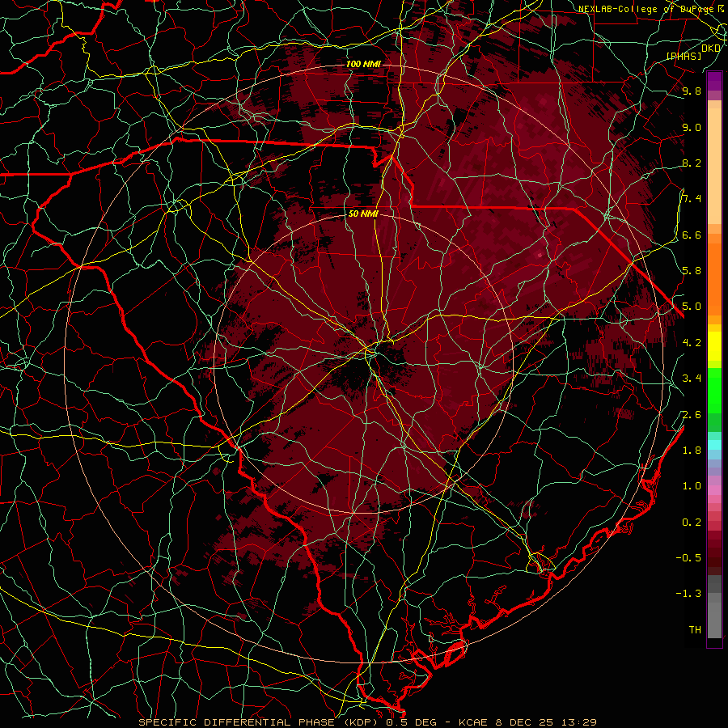The height and width of the screenshot is (728, 728).
Task: Click the "13:29" timestamp in caption
Action: click(x=578, y=722)
